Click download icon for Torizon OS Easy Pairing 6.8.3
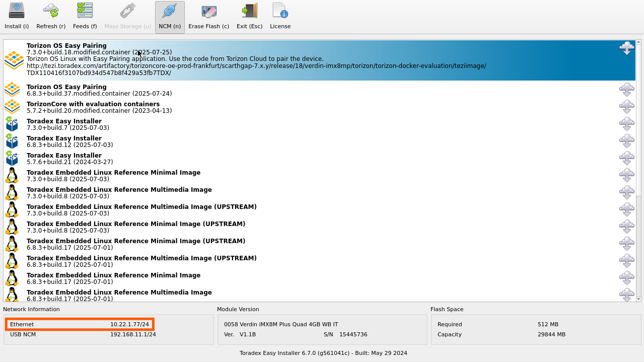Image resolution: width=644 pixels, height=362 pixels. (x=627, y=90)
